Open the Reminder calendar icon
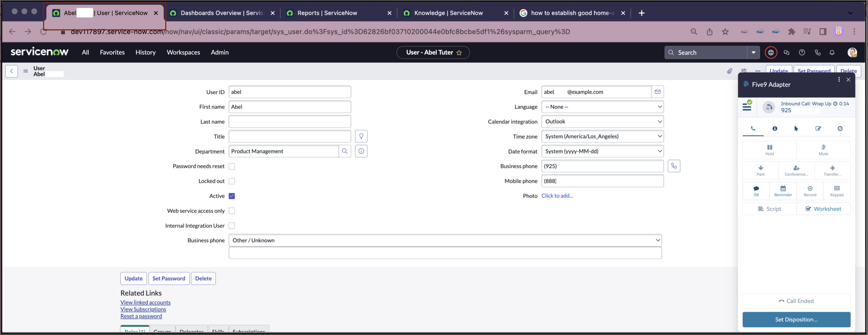The width and height of the screenshot is (868, 335). tap(783, 191)
